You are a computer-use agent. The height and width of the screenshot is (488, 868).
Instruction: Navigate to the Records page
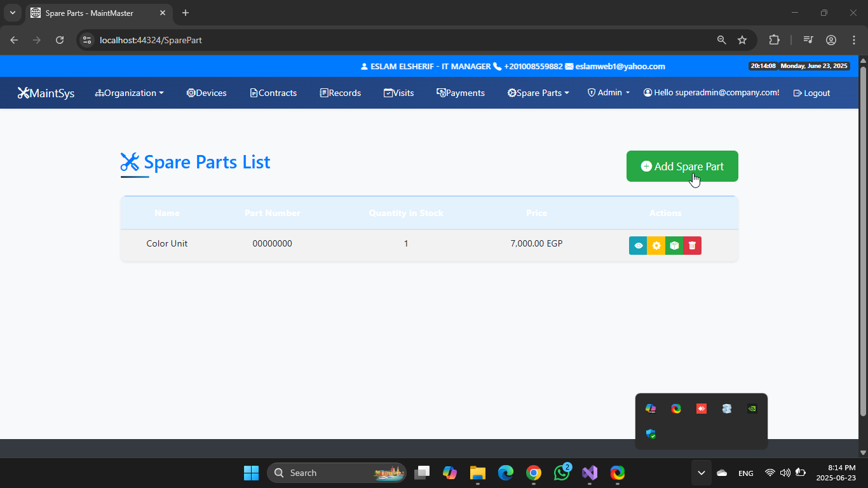(340, 93)
